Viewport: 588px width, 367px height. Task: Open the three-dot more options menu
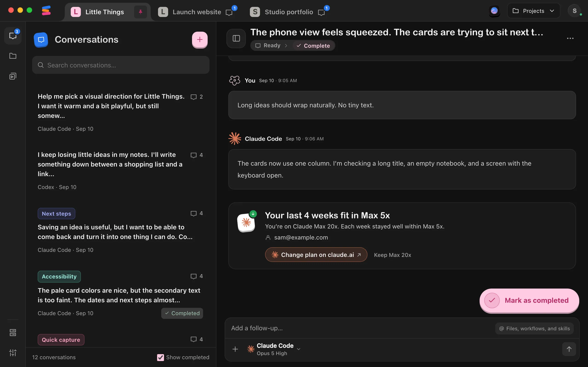coord(570,38)
